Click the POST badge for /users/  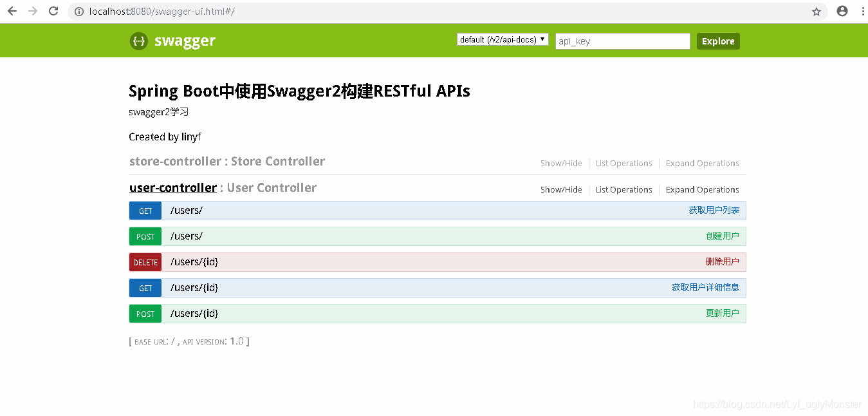click(145, 236)
